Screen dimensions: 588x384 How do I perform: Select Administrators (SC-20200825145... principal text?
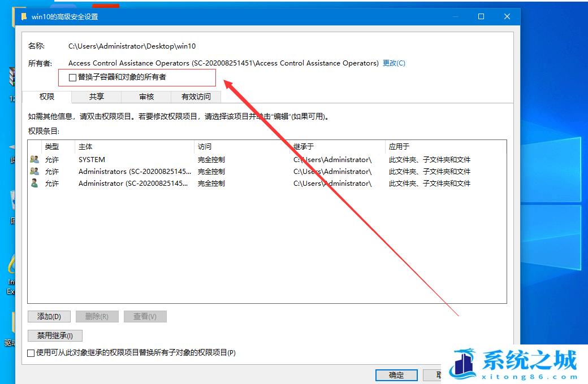point(135,172)
